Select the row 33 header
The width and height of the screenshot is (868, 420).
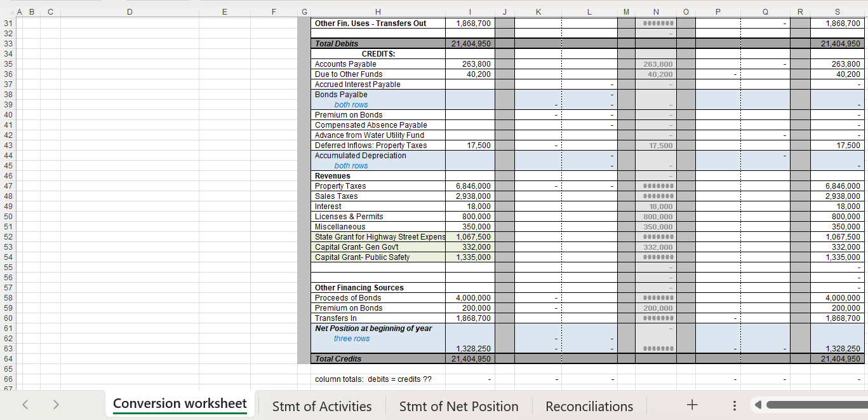coord(8,43)
